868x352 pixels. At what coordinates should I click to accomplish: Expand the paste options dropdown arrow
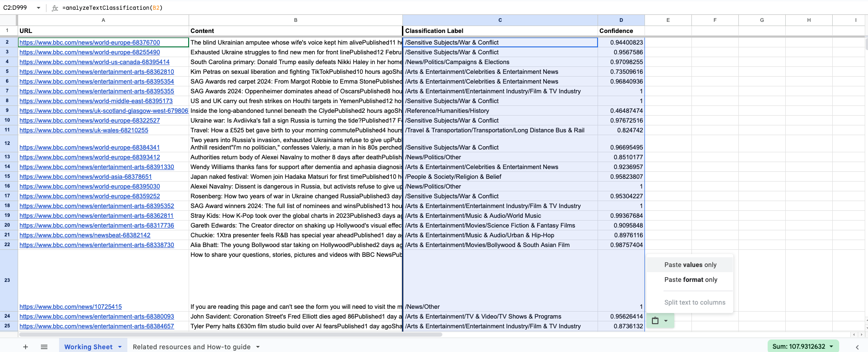[x=666, y=321]
